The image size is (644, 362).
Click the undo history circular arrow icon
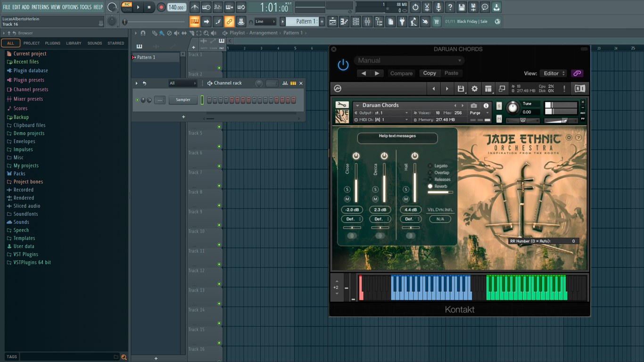point(415,7)
